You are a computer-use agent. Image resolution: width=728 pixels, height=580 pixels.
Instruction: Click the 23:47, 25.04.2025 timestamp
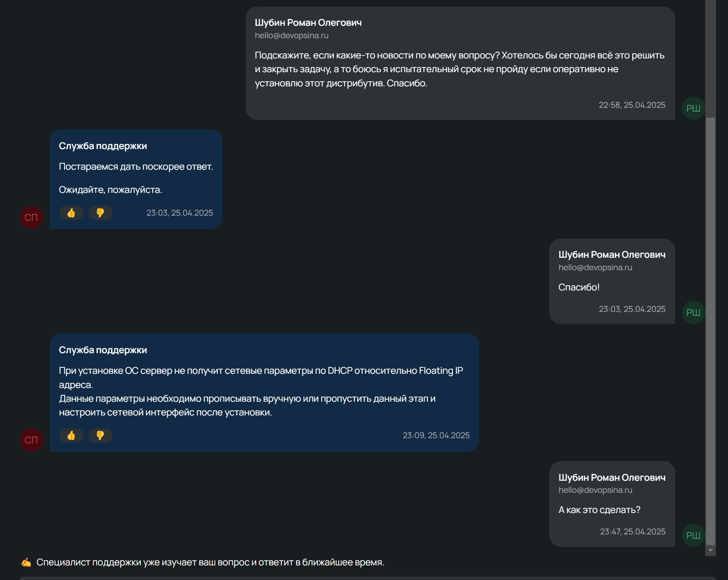[633, 532]
